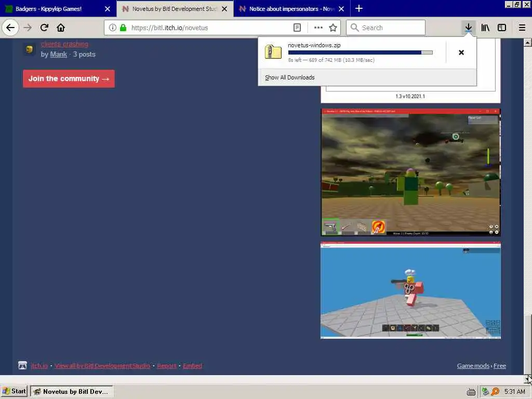
Task: Click Join the community button
Action: (69, 79)
